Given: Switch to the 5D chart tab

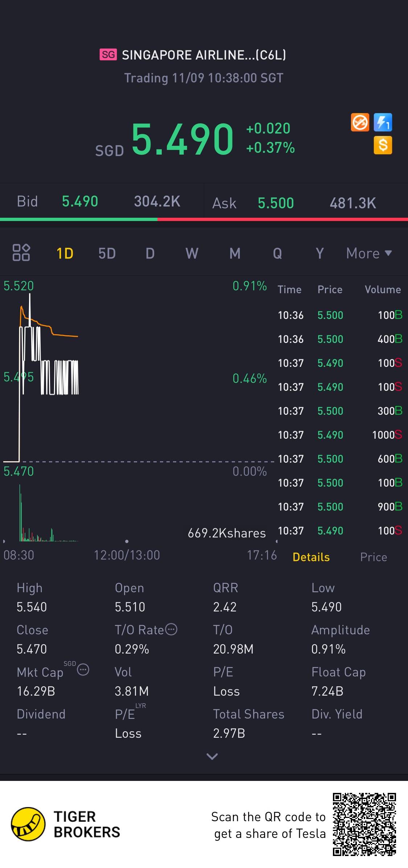Looking at the screenshot, I should click(107, 253).
